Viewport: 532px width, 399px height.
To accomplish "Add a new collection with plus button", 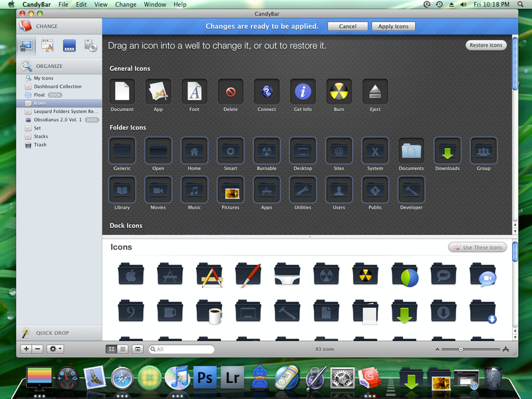I will point(26,348).
